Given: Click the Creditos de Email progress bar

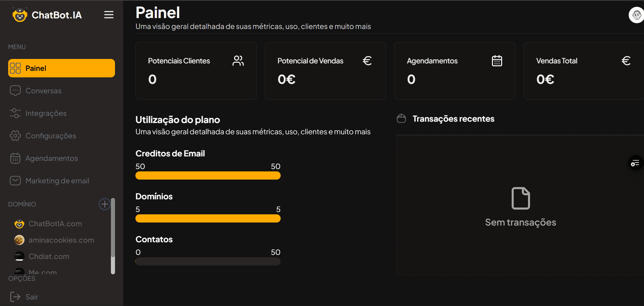Looking at the screenshot, I should click(208, 175).
